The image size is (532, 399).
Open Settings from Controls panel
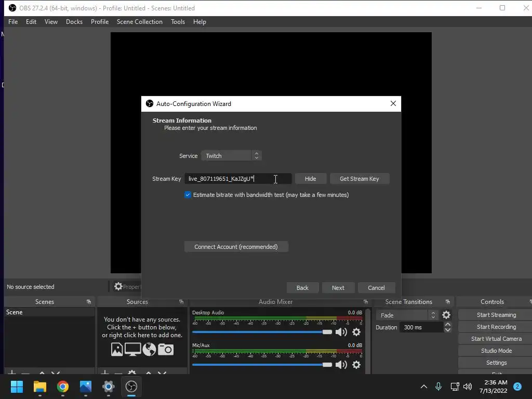pyautogui.click(x=496, y=363)
